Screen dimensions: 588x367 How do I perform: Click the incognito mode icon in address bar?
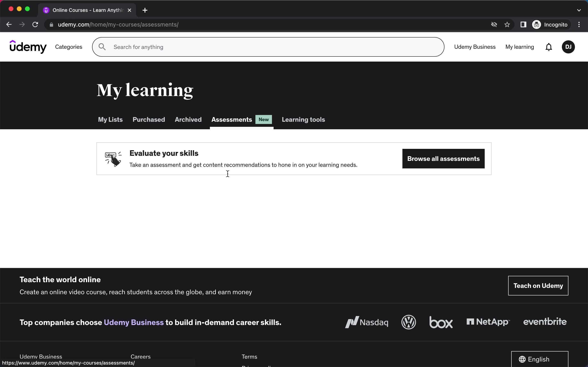(536, 24)
